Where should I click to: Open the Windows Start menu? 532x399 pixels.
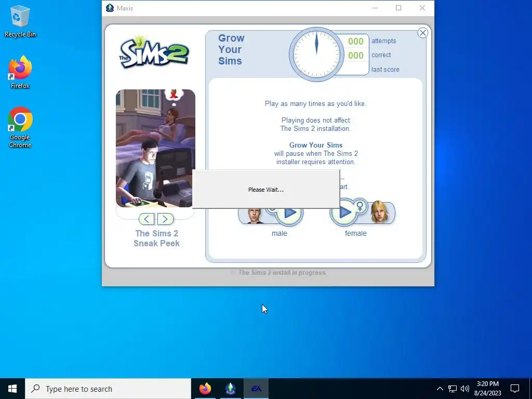(12, 389)
